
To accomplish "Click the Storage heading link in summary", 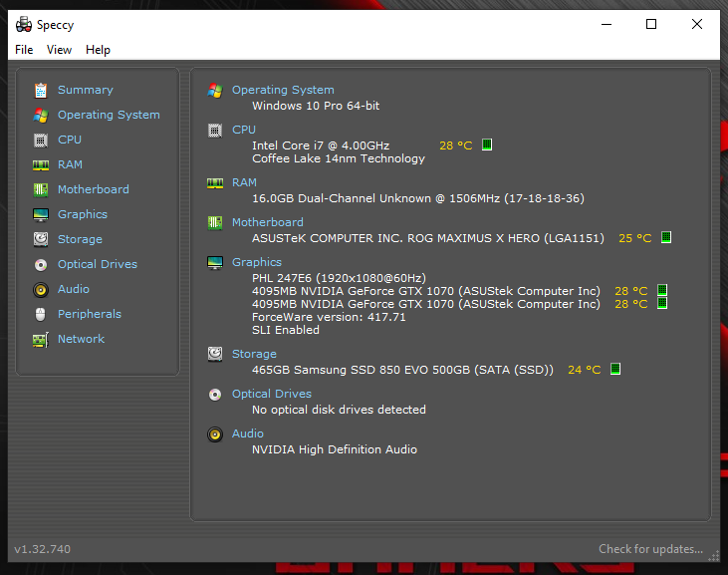I will (x=254, y=354).
